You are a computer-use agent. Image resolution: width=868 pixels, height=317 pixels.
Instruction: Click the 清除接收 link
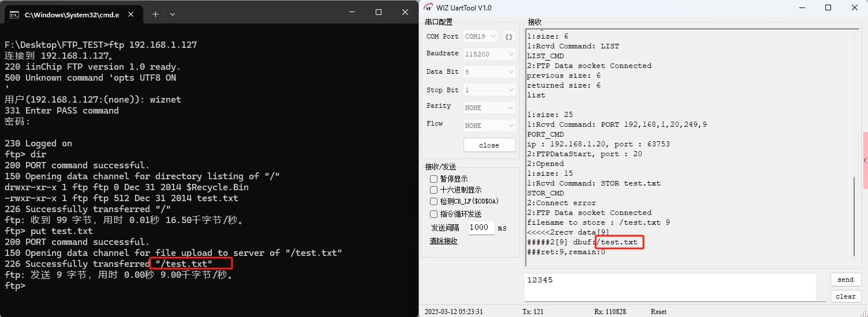443,241
